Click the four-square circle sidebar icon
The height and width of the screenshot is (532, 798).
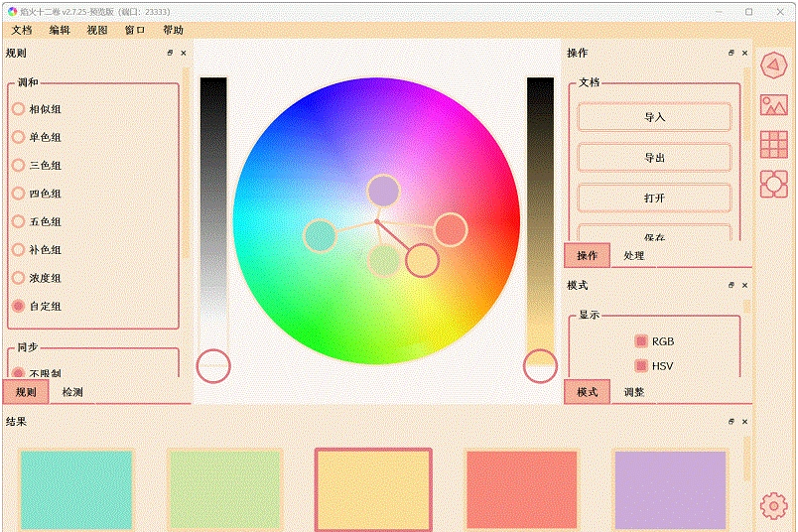[x=774, y=184]
